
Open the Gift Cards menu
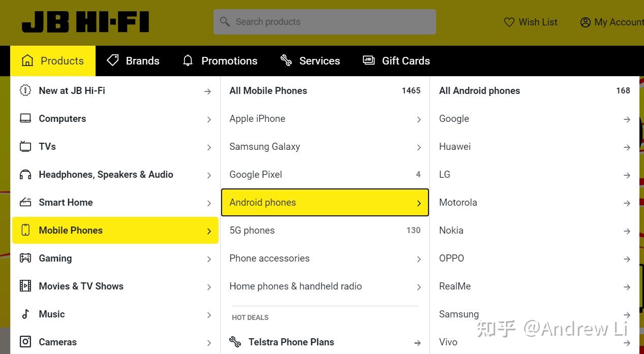click(396, 61)
